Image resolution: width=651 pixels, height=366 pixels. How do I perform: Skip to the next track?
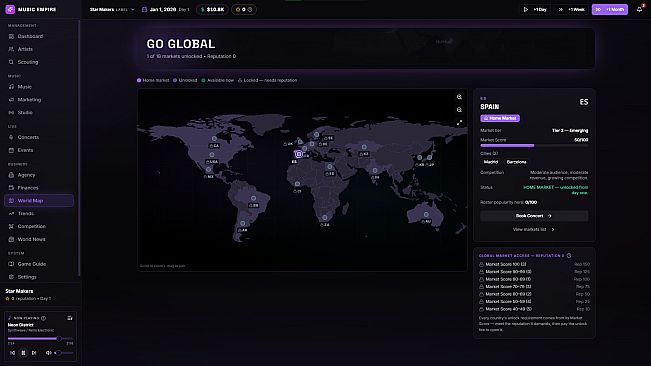click(34, 353)
